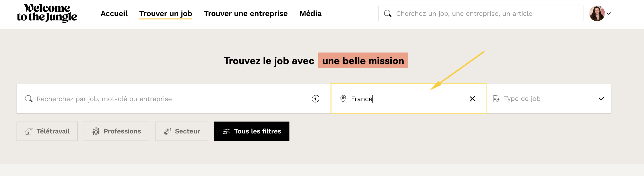Click the location pin icon beside France
This screenshot has height=176, width=644.
click(x=343, y=99)
